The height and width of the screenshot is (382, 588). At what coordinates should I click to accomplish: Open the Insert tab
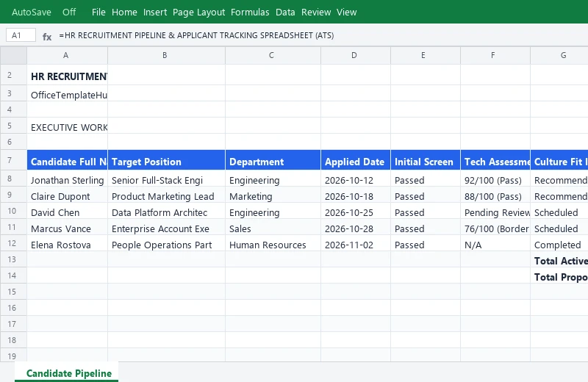coord(155,12)
